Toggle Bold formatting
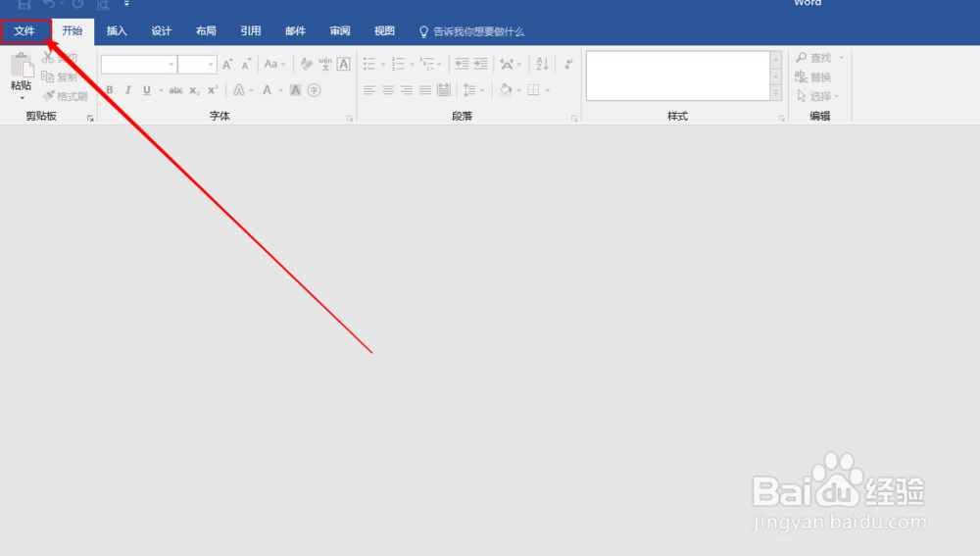Screen dimensions: 980x556 110,90
